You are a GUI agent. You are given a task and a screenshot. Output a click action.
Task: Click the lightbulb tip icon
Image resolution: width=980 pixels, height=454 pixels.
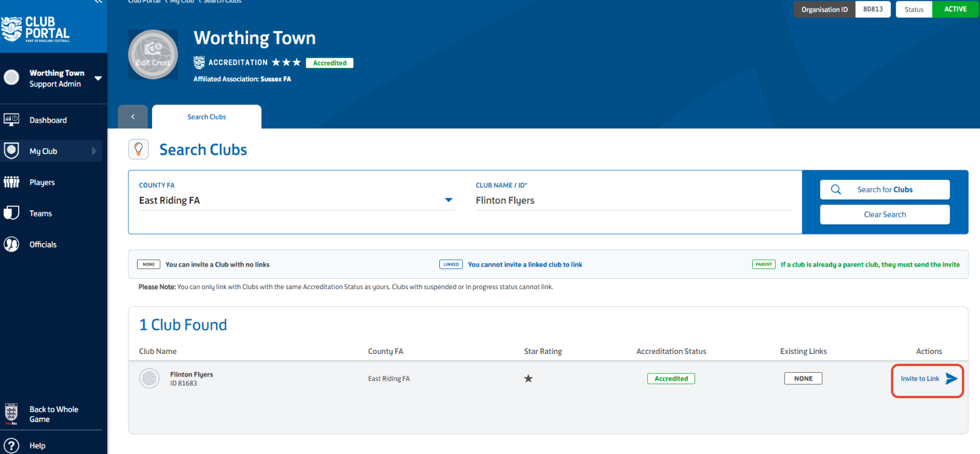click(139, 149)
